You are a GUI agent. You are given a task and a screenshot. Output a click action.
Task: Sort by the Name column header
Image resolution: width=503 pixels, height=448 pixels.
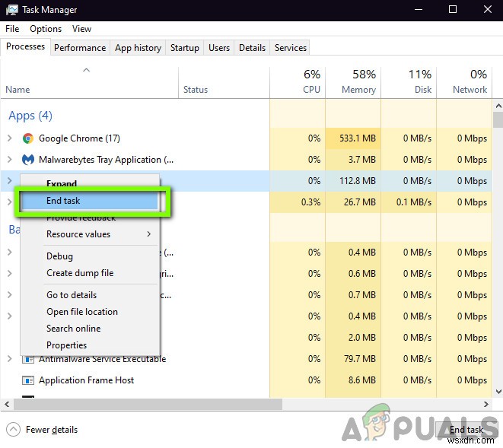point(89,82)
